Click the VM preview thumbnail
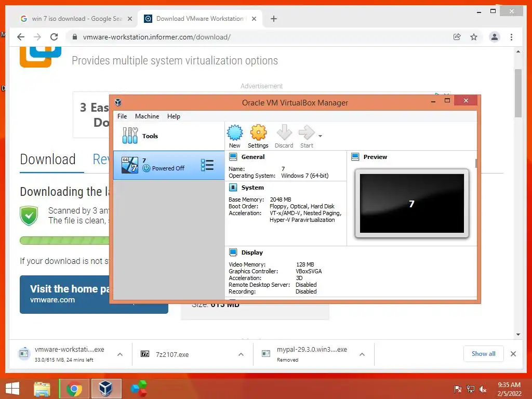The width and height of the screenshot is (532, 399). pyautogui.click(x=412, y=203)
